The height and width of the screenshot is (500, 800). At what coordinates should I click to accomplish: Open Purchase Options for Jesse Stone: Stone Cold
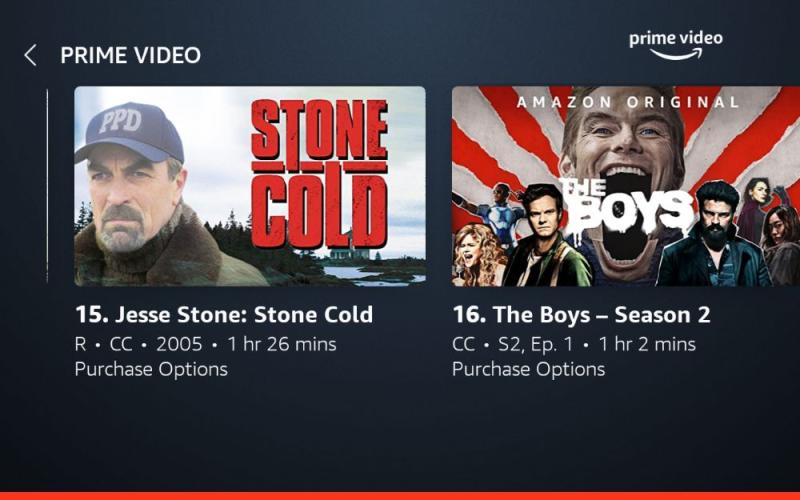151,369
